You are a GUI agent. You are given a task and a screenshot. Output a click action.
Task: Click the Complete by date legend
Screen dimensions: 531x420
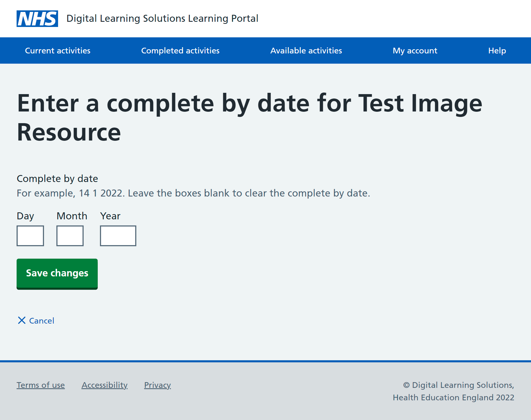[x=57, y=179]
